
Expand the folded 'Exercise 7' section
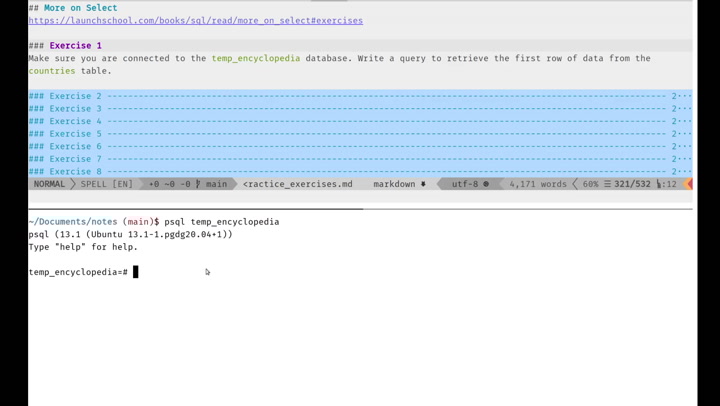pos(360,159)
